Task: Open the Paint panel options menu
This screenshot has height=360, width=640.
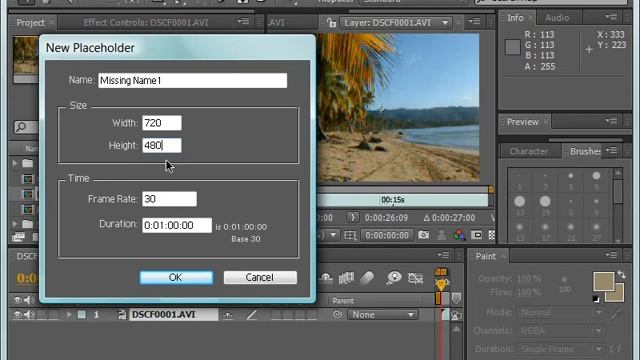Action: (x=611, y=256)
